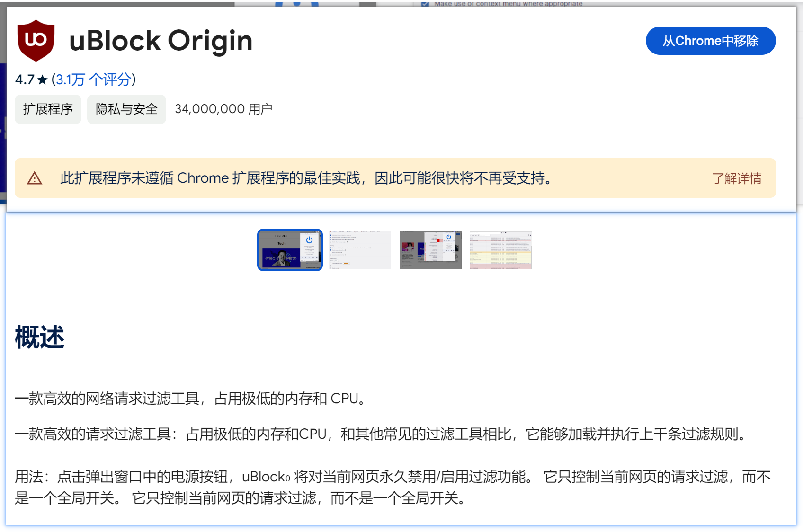This screenshot has height=532, width=803.
Task: Select the 隐私与安全 category chip
Action: click(126, 109)
